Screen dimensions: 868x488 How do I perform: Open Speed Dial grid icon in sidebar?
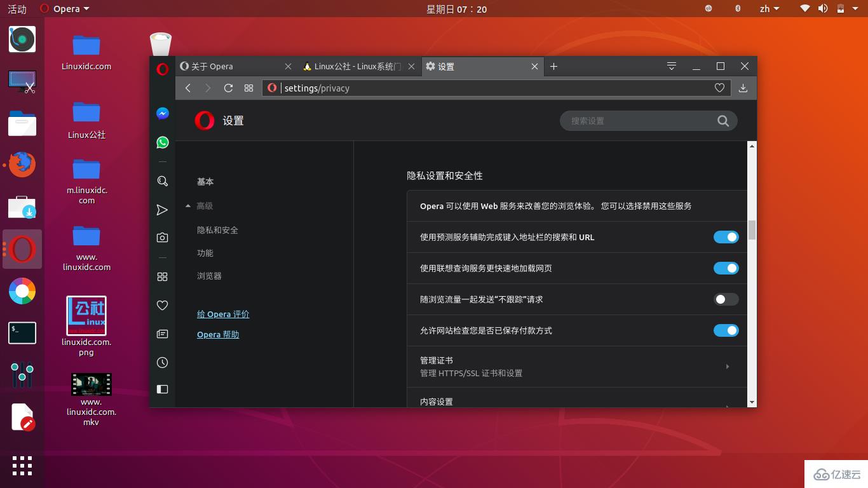(x=163, y=276)
